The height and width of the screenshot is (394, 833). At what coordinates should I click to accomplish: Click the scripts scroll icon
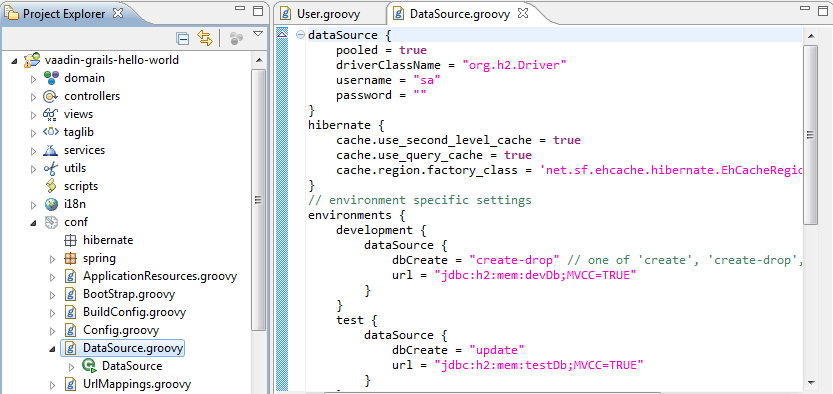click(x=50, y=186)
